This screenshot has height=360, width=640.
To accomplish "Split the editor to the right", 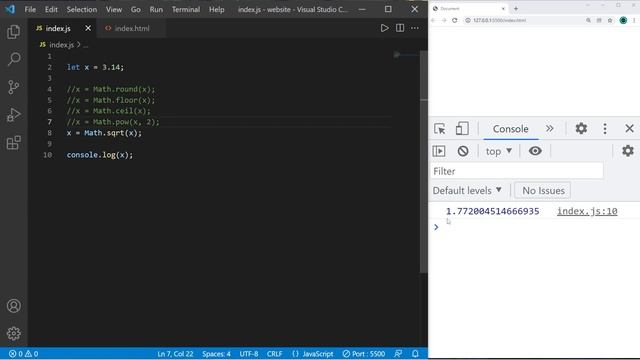I will point(400,28).
